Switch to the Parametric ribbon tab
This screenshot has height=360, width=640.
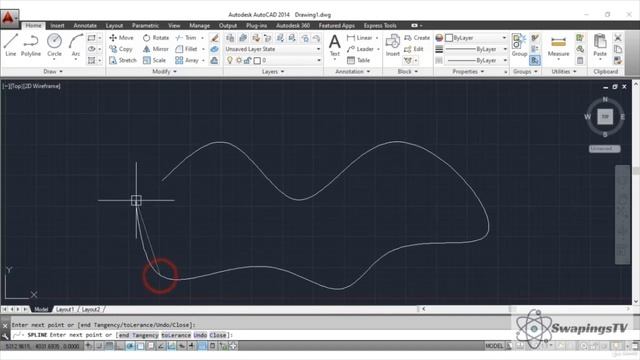pyautogui.click(x=145, y=25)
